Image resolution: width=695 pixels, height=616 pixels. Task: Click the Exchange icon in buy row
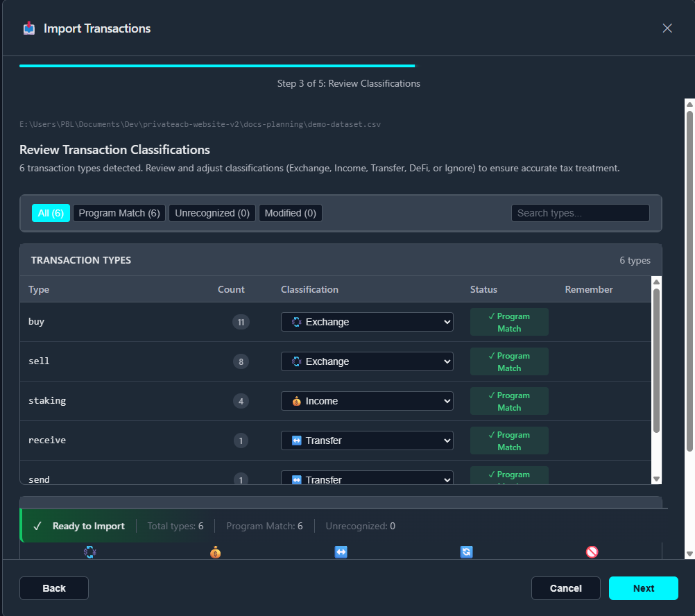coord(297,322)
